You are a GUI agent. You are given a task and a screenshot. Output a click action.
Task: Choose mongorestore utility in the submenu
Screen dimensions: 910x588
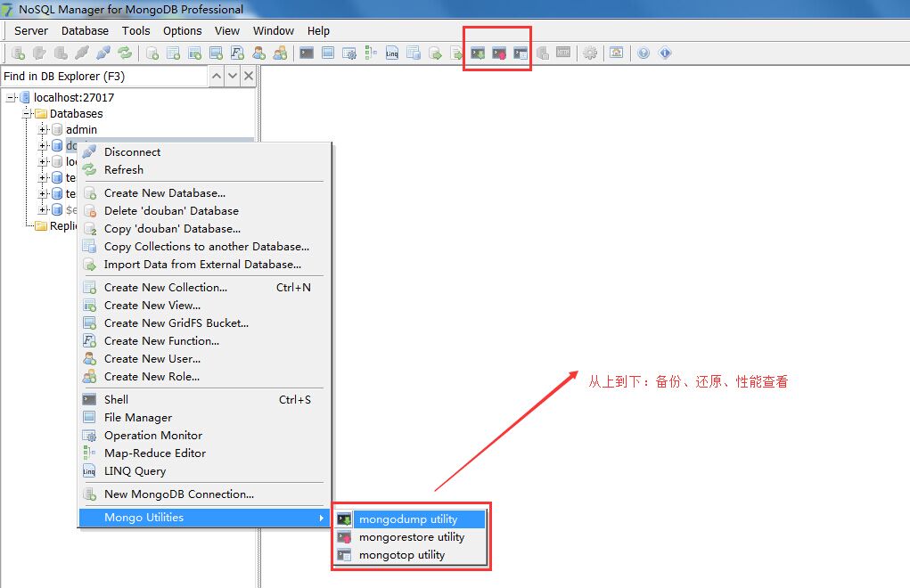410,537
